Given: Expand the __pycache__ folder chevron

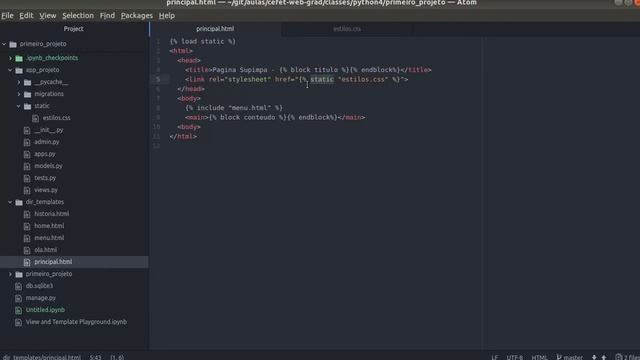Looking at the screenshot, I should click(x=19, y=82).
